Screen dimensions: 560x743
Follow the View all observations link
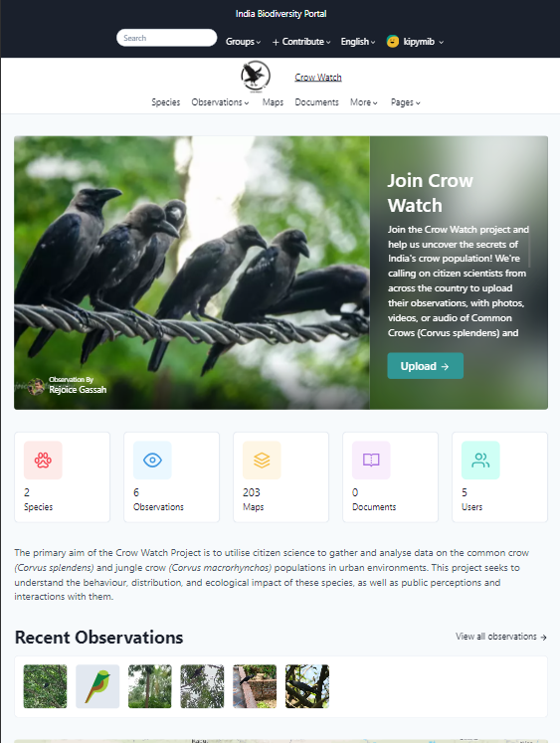501,637
